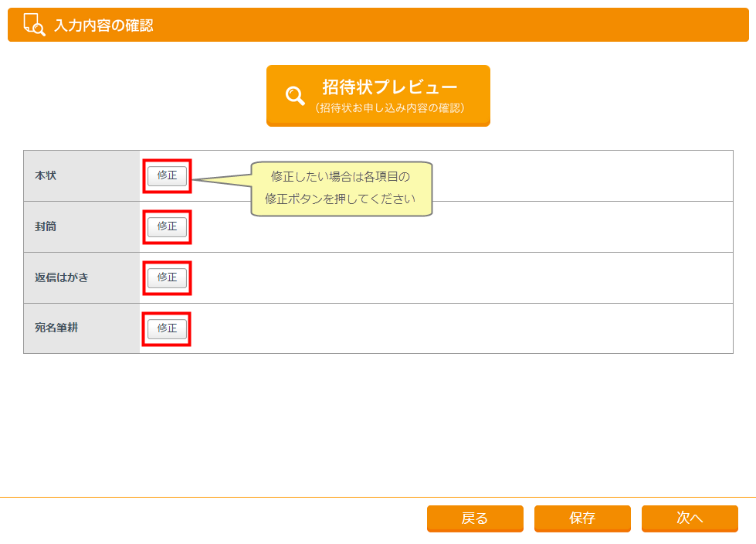Image resolution: width=756 pixels, height=544 pixels.
Task: Select the 本状 row label
Action: pos(46,176)
